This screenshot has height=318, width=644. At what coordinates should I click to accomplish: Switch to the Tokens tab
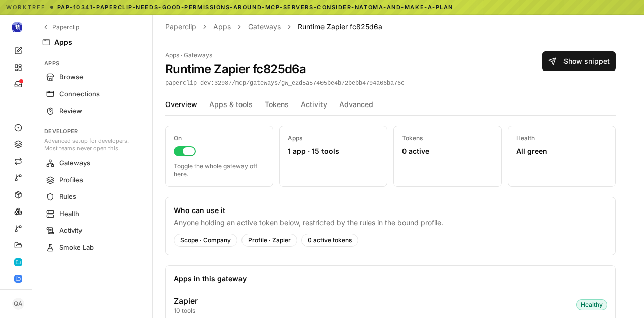tap(277, 104)
